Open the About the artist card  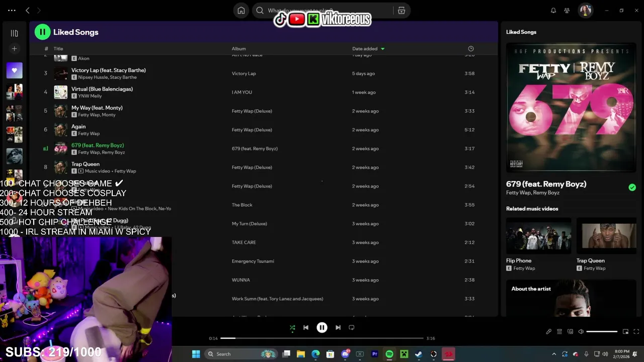571,298
